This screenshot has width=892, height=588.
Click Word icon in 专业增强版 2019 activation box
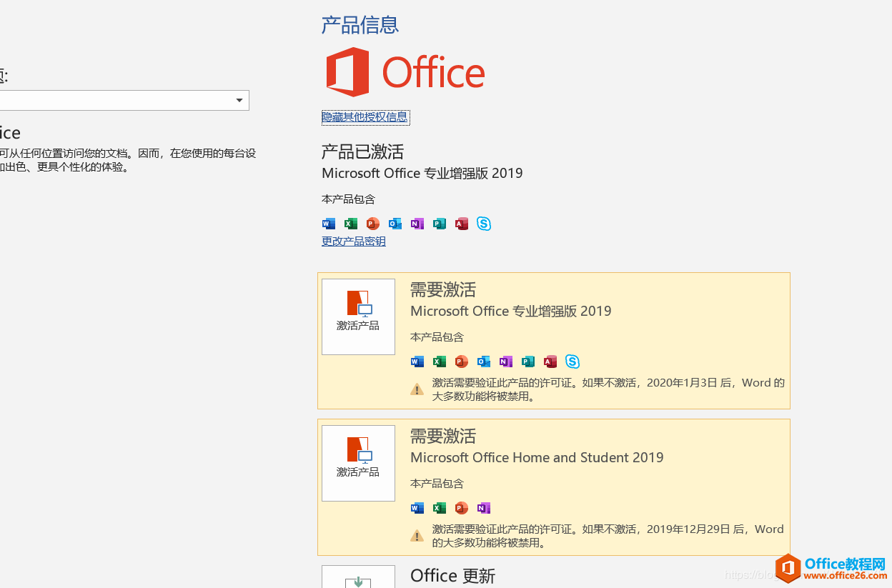tap(417, 362)
